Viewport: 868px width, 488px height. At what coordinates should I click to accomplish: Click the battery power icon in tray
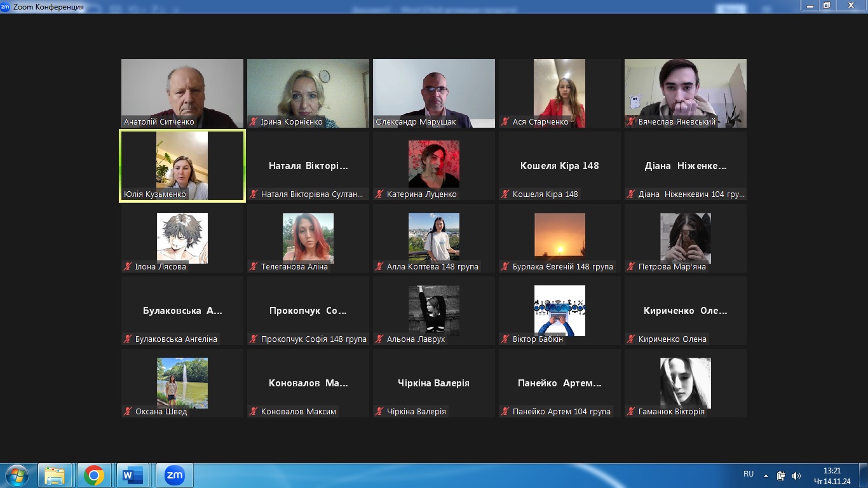pyautogui.click(x=781, y=475)
